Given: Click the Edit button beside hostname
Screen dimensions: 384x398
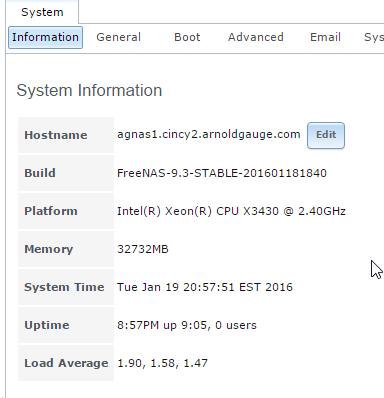Looking at the screenshot, I should [326, 135].
